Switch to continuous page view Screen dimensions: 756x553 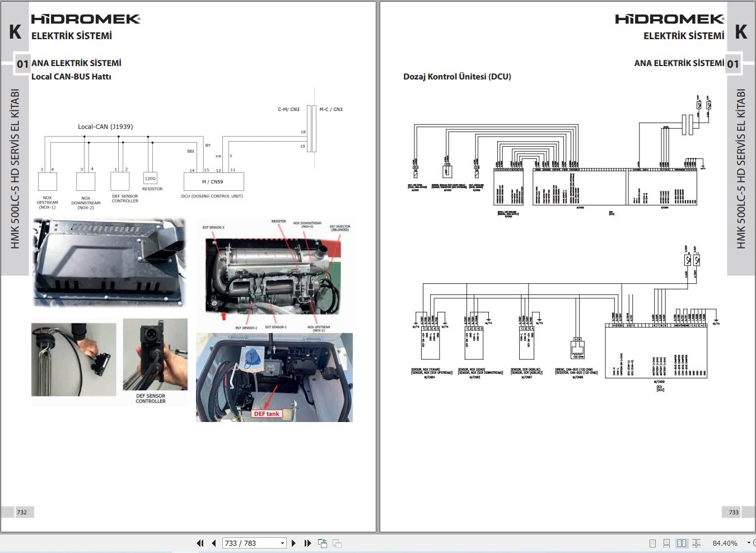click(x=666, y=543)
